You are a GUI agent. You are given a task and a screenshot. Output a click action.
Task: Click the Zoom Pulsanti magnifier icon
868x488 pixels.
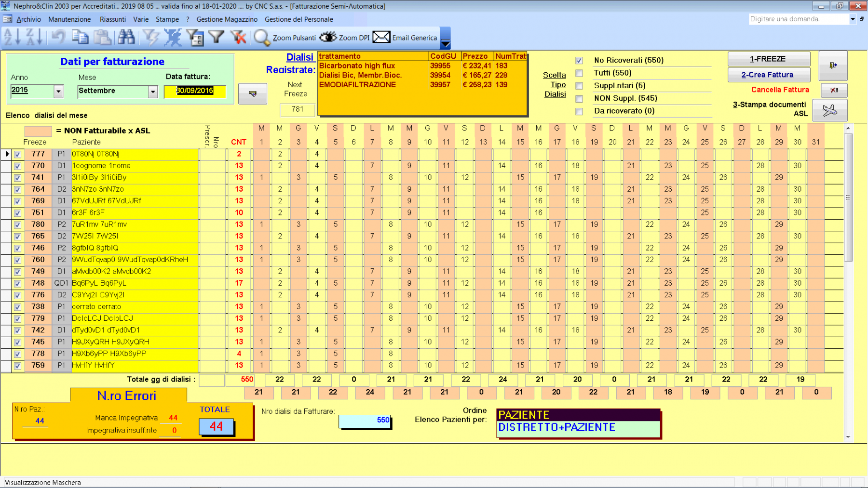[x=262, y=38]
